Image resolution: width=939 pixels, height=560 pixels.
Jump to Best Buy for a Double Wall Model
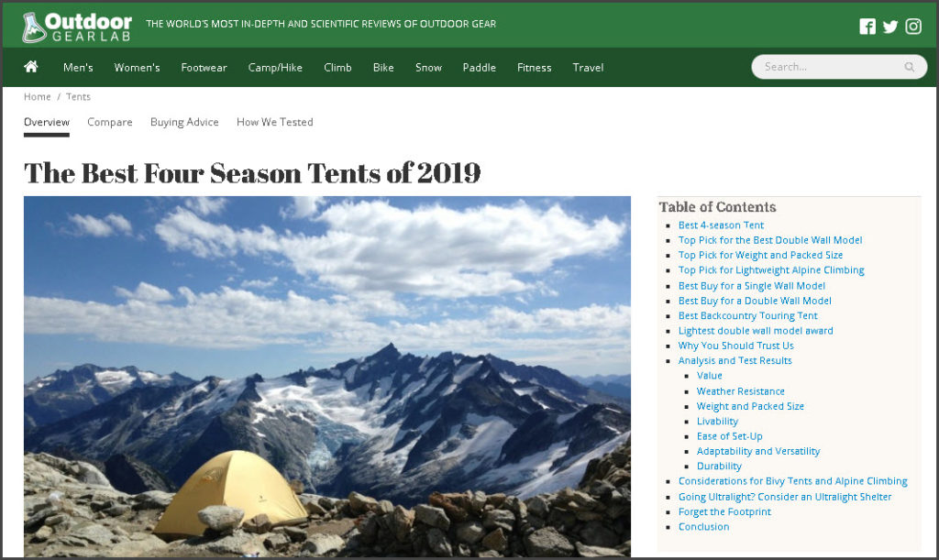tap(755, 301)
